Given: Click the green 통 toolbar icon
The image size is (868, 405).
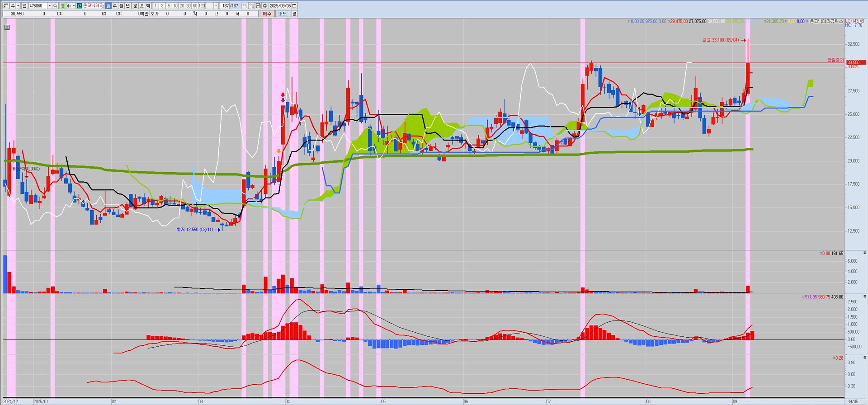Looking at the screenshot, I should 63,6.
